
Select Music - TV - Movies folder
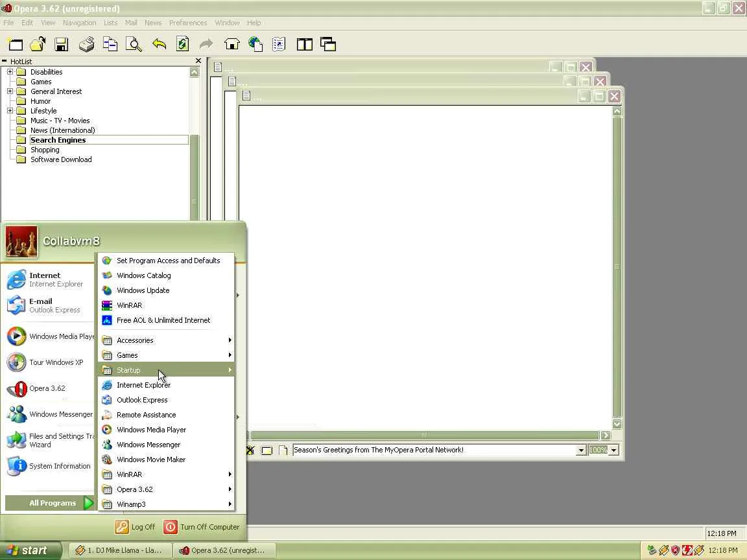click(60, 121)
